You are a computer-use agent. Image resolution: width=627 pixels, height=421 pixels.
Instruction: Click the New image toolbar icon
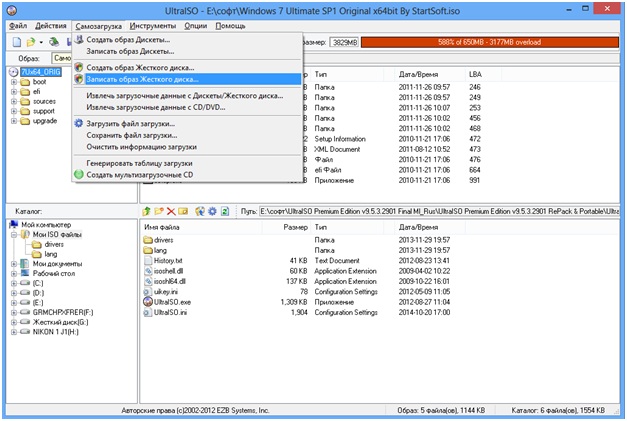click(17, 42)
